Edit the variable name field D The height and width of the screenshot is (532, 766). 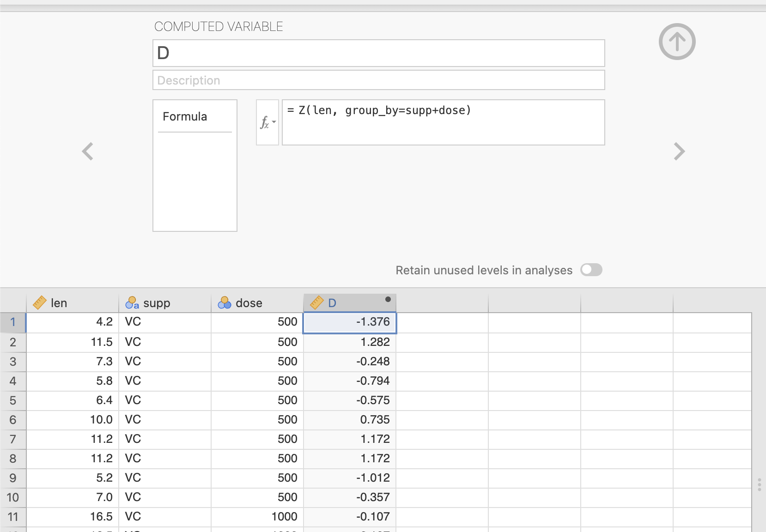378,53
